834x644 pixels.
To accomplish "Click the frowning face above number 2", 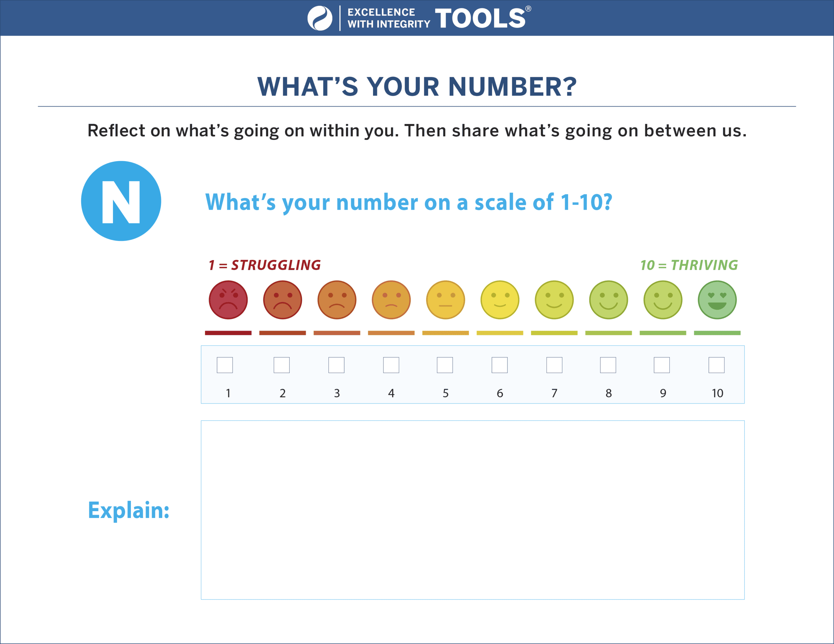I will point(282,300).
